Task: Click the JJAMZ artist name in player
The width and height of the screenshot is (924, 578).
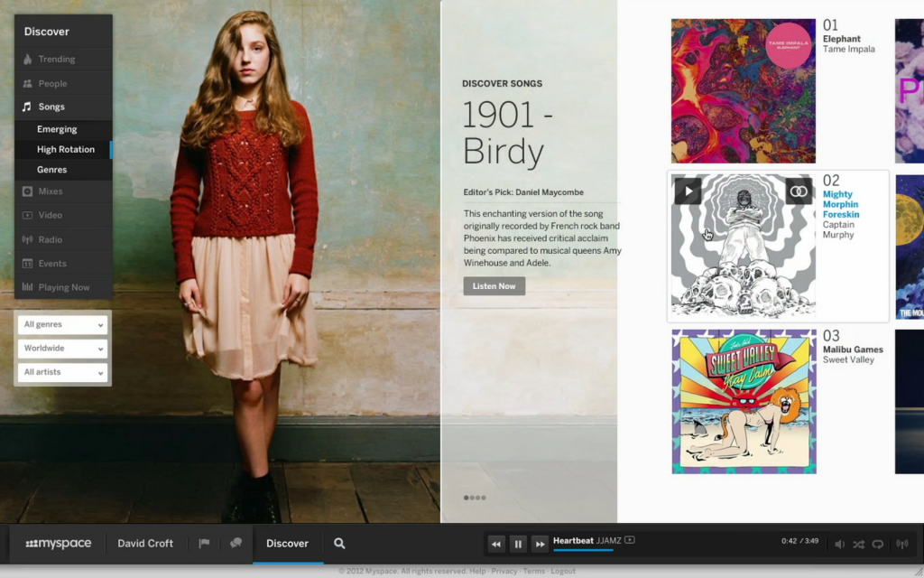Action: tap(609, 540)
